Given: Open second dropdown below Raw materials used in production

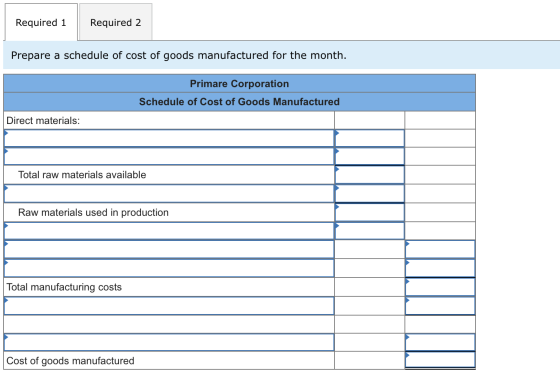Looking at the screenshot, I should (x=169, y=249).
